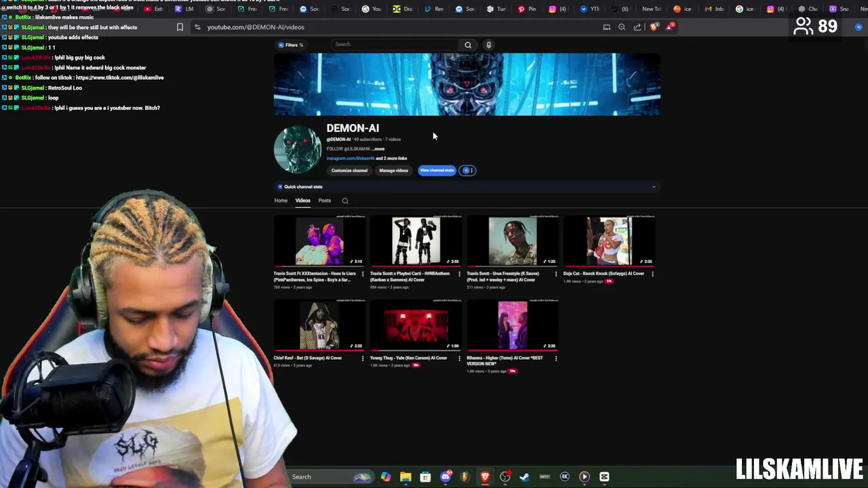Open the Filters control
The width and height of the screenshot is (868, 488).
point(290,45)
